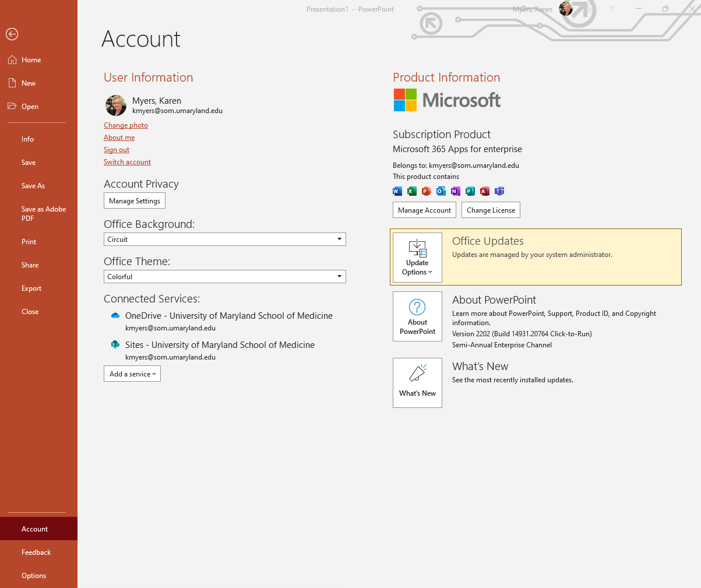Image resolution: width=701 pixels, height=588 pixels.
Task: Click the back arrow to exit Backstage
Action: coord(12,34)
